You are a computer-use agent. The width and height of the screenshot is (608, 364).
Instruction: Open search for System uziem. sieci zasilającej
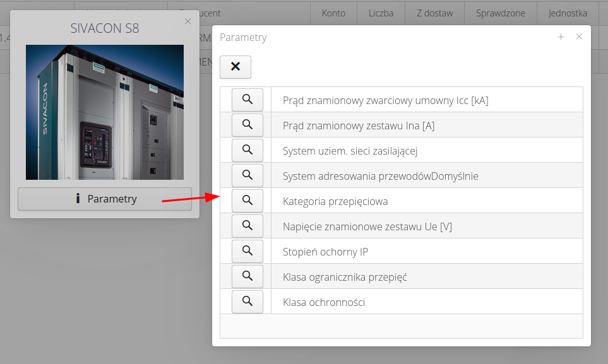click(247, 150)
